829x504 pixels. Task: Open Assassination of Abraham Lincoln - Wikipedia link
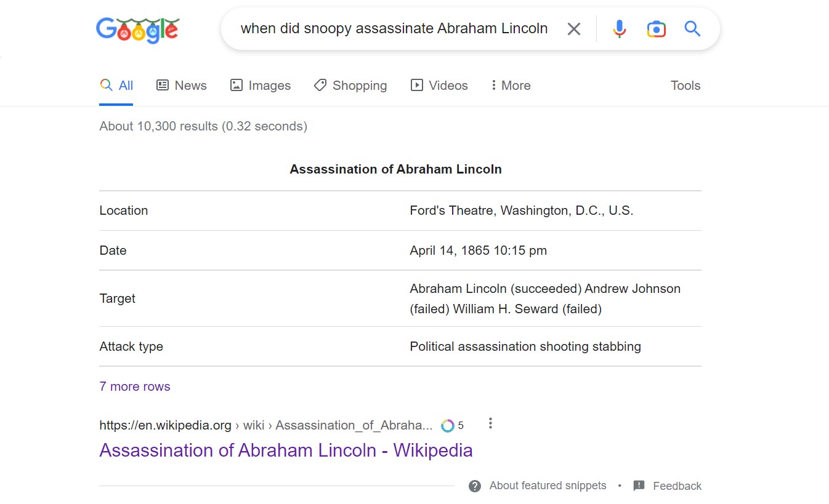click(286, 450)
